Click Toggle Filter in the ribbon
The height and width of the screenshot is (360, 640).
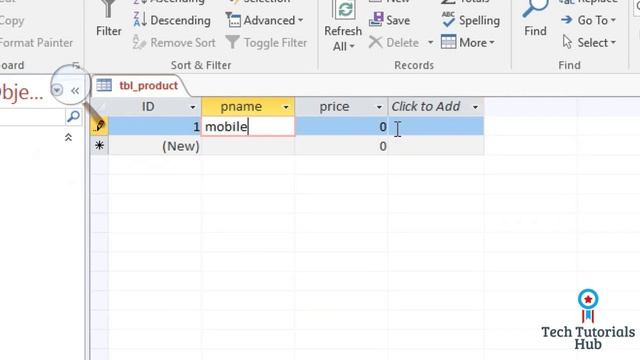266,42
